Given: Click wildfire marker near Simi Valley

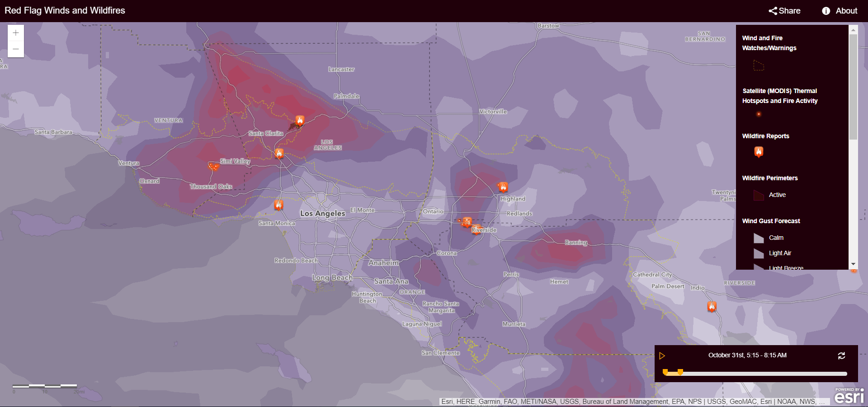Looking at the screenshot, I should point(213,166).
